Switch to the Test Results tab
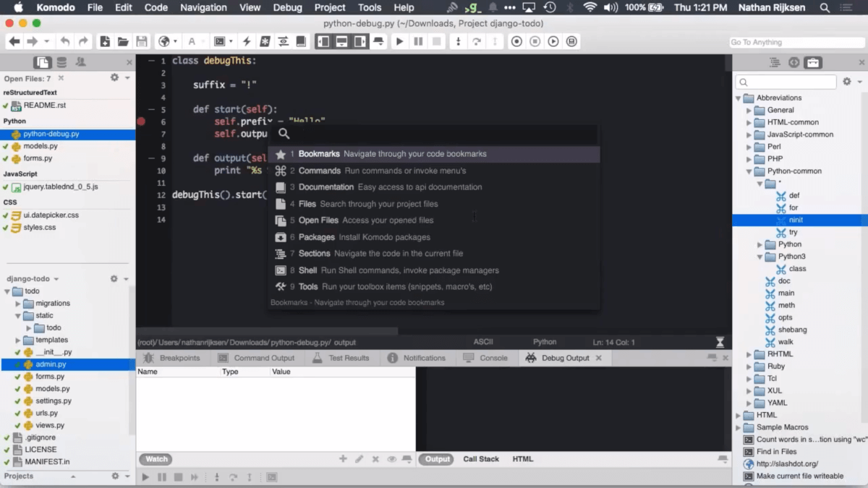 point(340,358)
